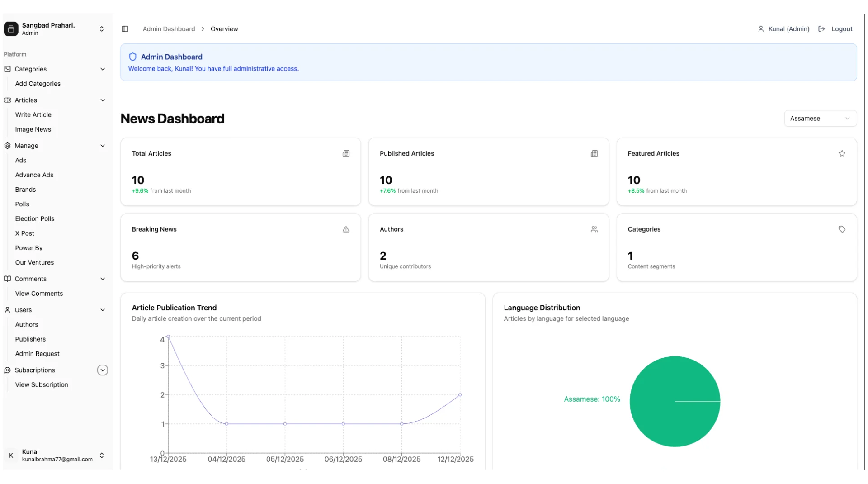Click the 12/12/2025 data point on trend chart
The width and height of the screenshot is (868, 484).
[x=460, y=395]
